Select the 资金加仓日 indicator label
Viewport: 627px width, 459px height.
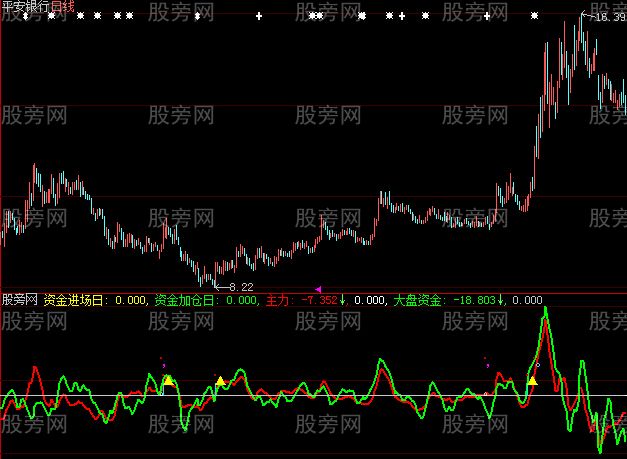click(x=188, y=299)
